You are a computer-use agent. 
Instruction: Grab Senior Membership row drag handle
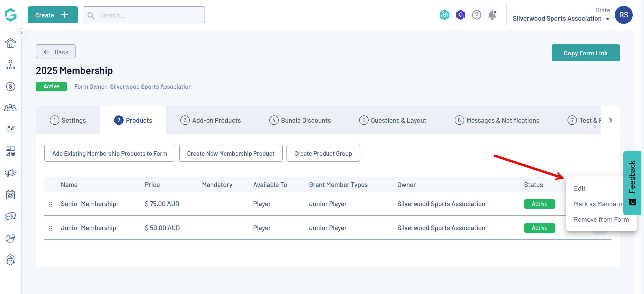tap(51, 204)
